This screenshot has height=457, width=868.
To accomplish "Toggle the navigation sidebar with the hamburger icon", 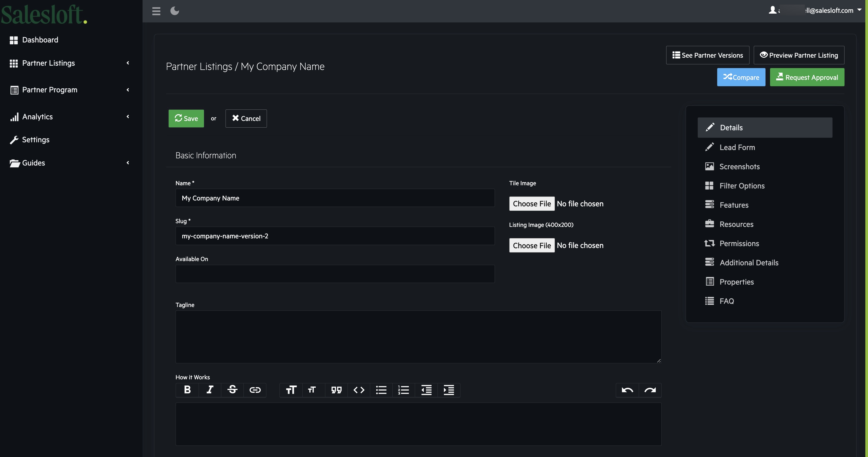I will [x=156, y=10].
